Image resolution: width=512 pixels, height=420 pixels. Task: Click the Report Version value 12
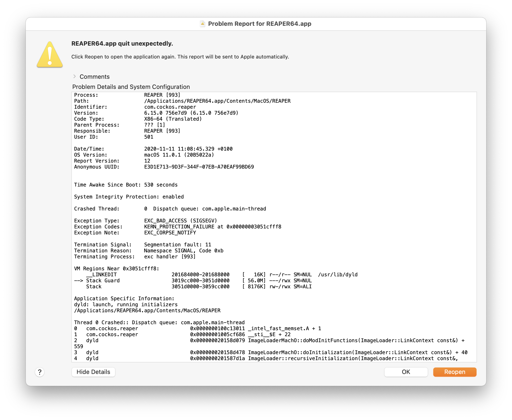click(147, 161)
